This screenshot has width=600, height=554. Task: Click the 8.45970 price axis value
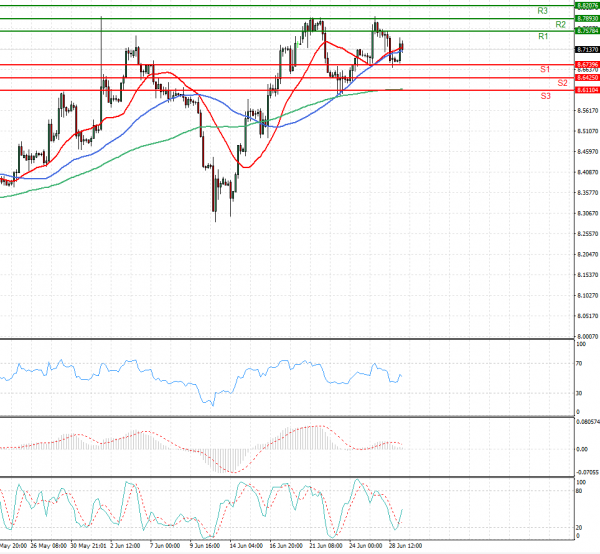pos(587,152)
